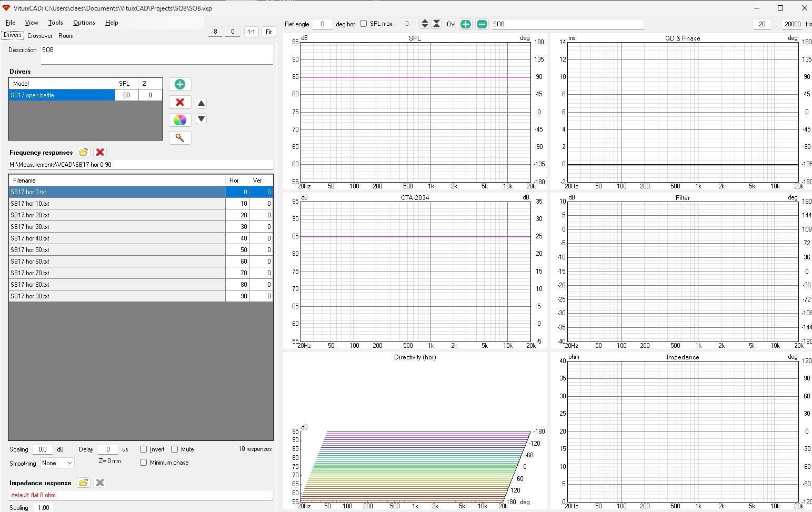
Task: Select driver row 'SB17 open baffle'
Action: 62,95
